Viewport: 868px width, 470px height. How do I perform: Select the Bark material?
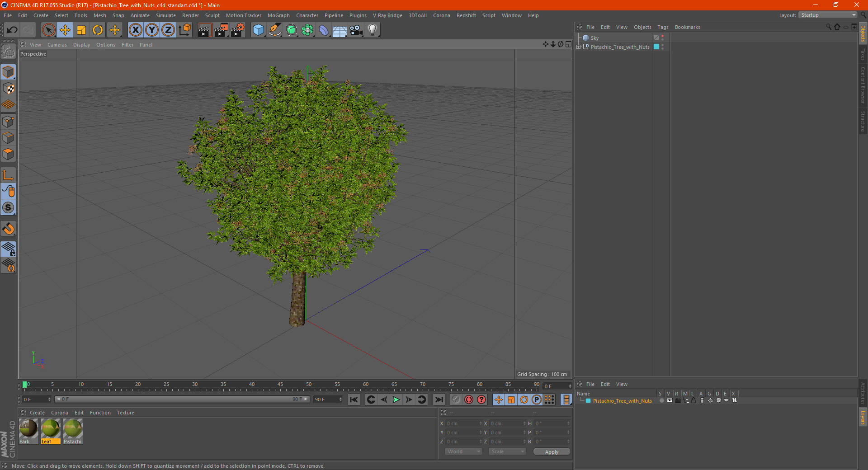point(28,431)
